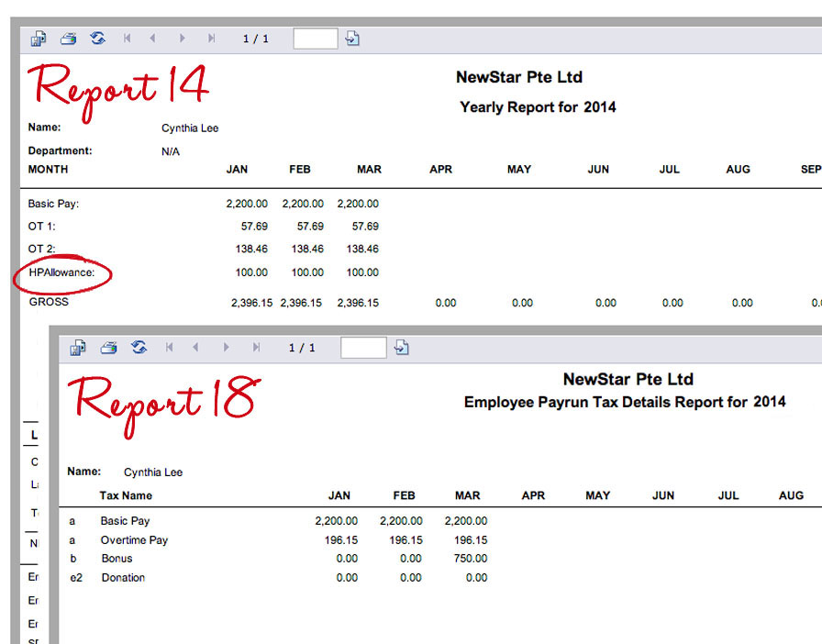The image size is (822, 644).
Task: Click go-to-page icon in Yearly Report toolbar
Action: (x=353, y=39)
